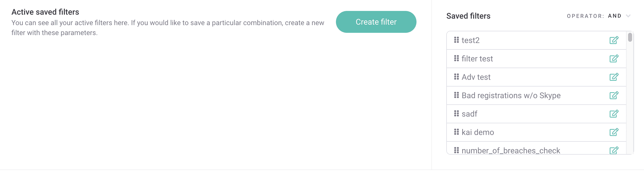Click the drag handle for 'Adv test'

coord(456,77)
